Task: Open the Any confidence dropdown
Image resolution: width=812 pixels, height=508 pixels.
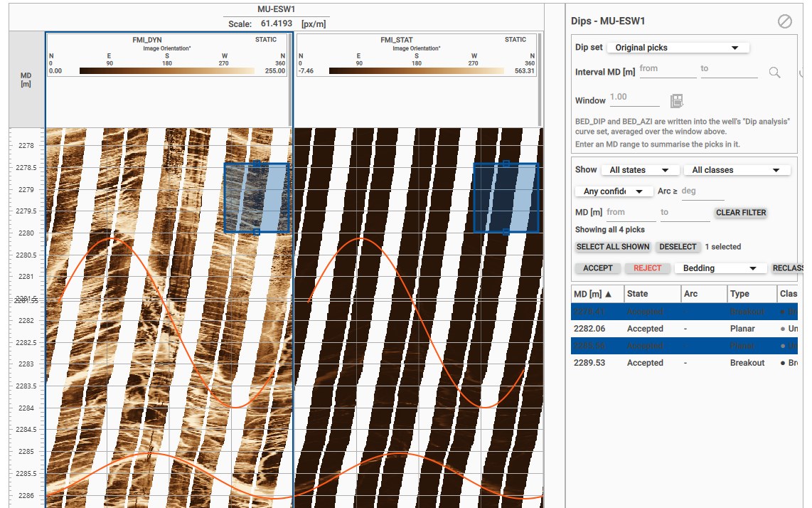Action: (613, 191)
